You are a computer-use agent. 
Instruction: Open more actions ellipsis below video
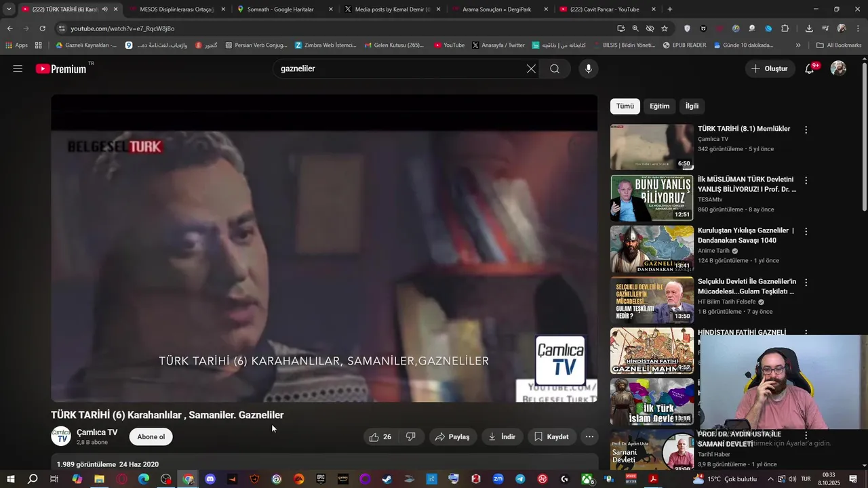[x=589, y=437]
